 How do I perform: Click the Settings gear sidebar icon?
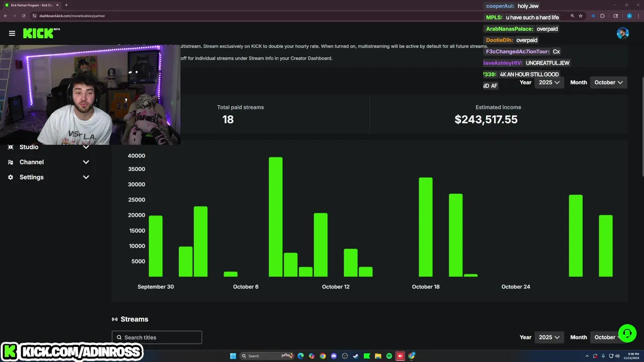pos(11,177)
